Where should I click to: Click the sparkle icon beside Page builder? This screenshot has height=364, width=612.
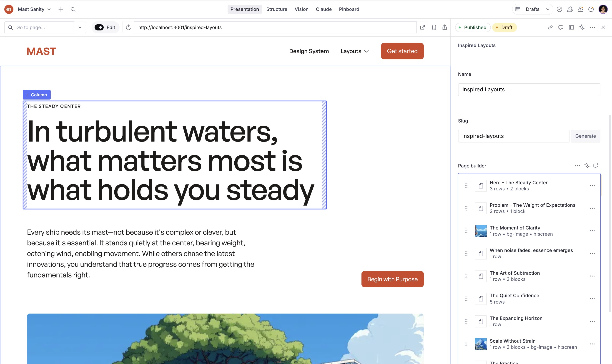[587, 166]
